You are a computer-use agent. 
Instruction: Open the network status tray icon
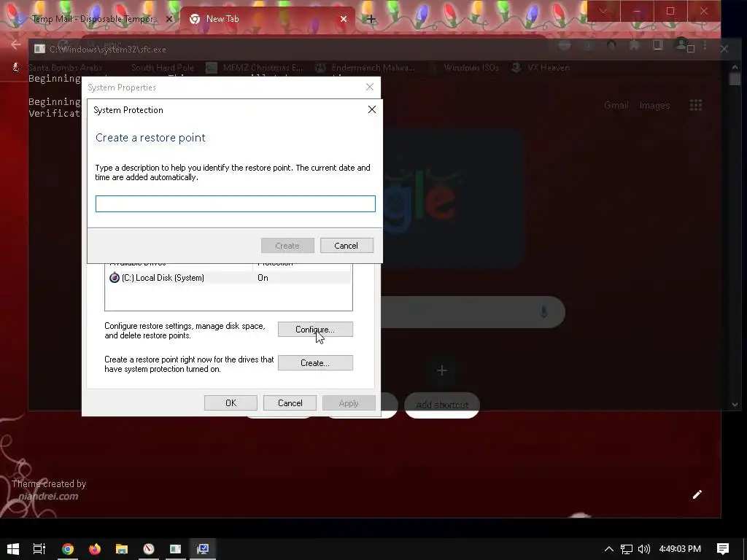point(627,549)
